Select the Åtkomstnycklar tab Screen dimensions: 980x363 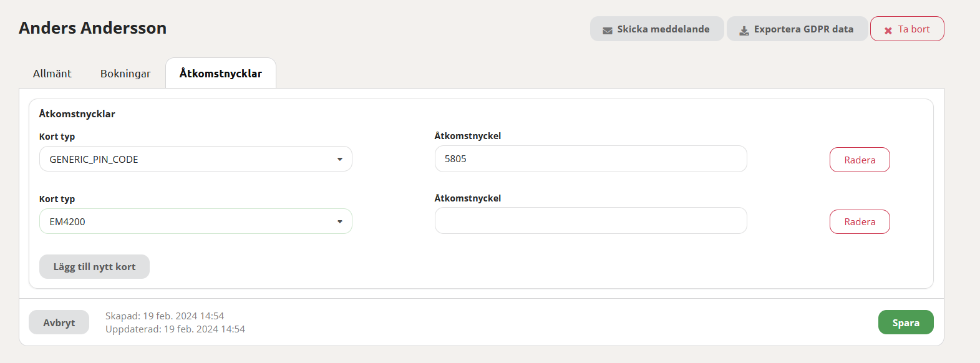click(221, 74)
